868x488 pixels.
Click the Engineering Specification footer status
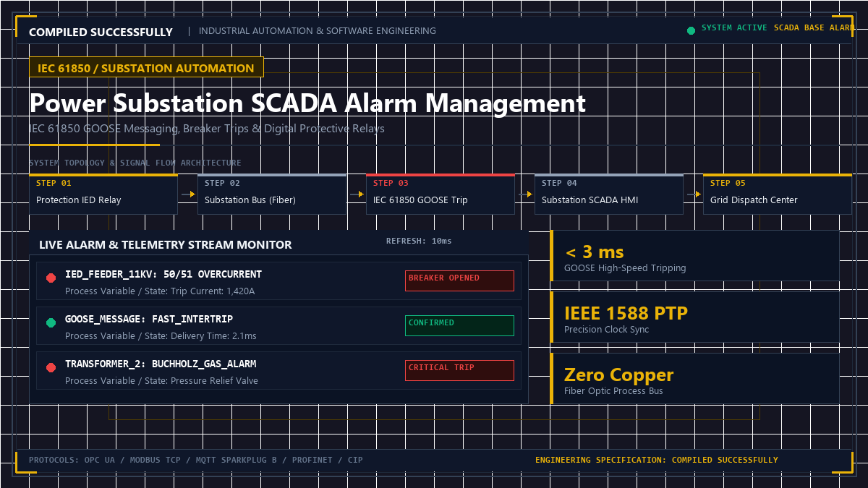coord(657,460)
